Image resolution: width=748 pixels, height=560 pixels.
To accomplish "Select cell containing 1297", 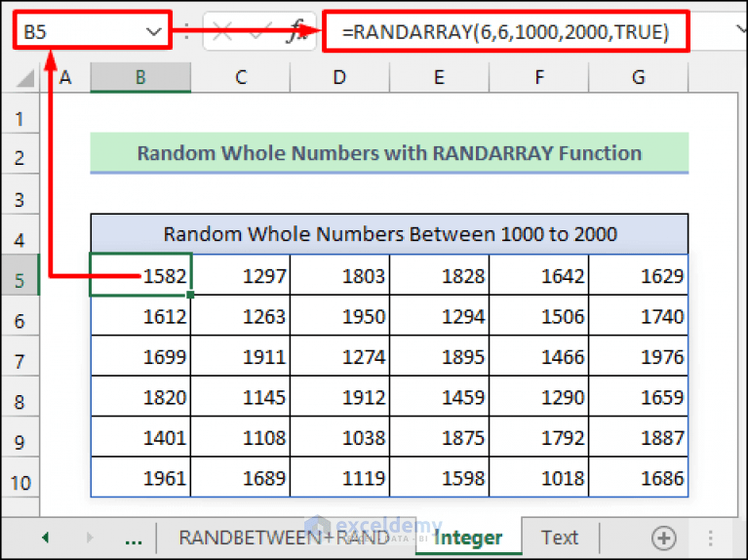I will point(241,275).
